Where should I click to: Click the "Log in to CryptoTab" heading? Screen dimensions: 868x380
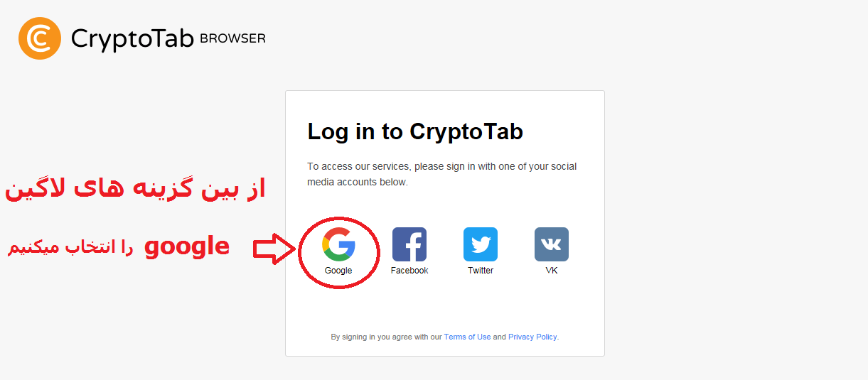click(x=415, y=131)
